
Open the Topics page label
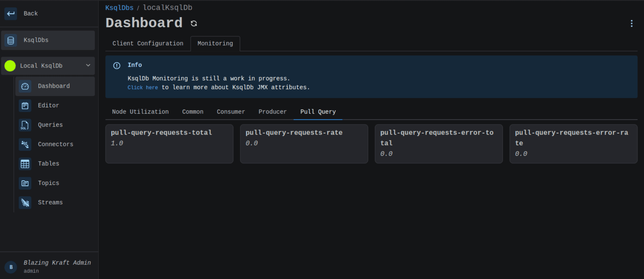[x=49, y=183]
